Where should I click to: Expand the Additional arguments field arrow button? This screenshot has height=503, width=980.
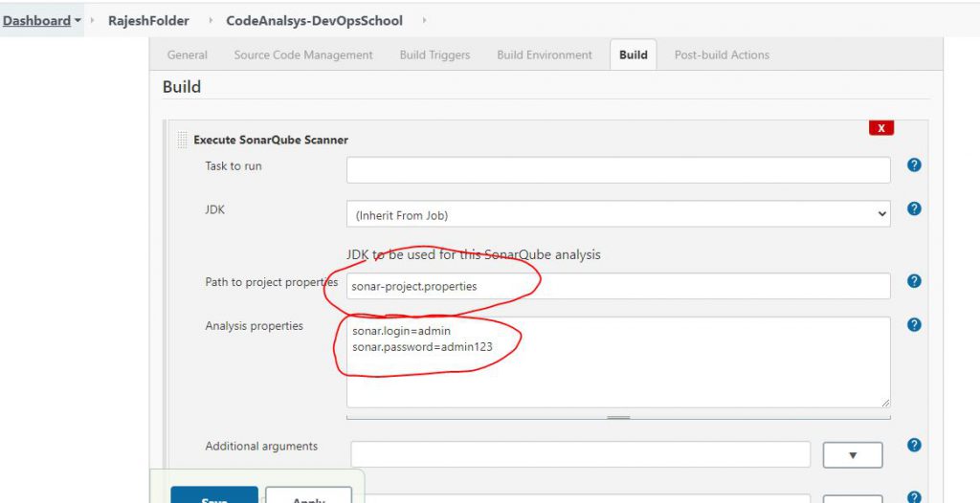(x=852, y=454)
